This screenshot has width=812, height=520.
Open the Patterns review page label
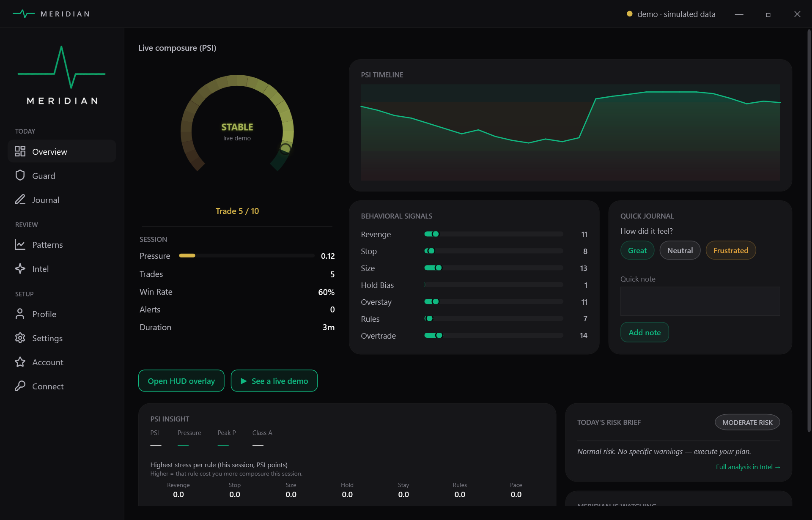click(47, 245)
